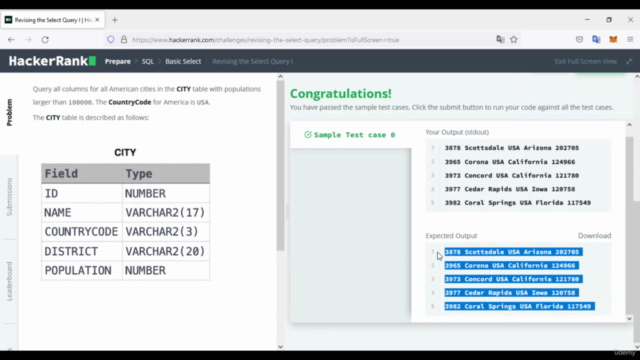
Task: Open the Pocket save icon in toolbar
Action: 579,40
